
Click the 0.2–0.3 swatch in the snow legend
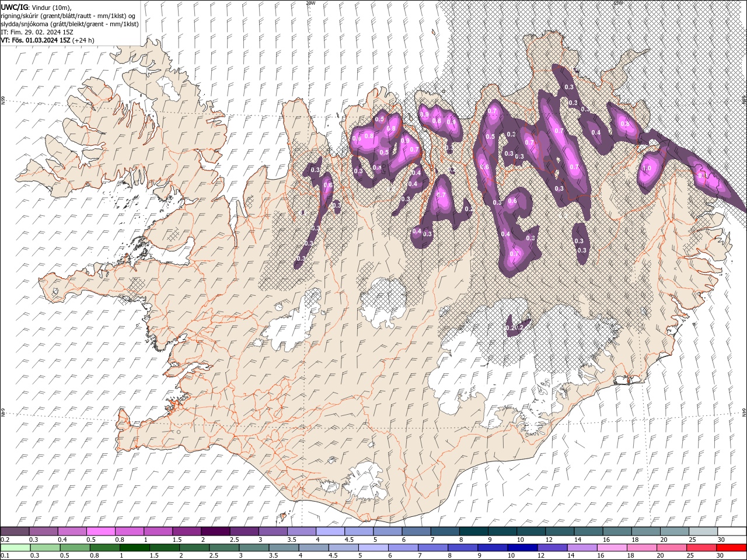click(x=15, y=531)
